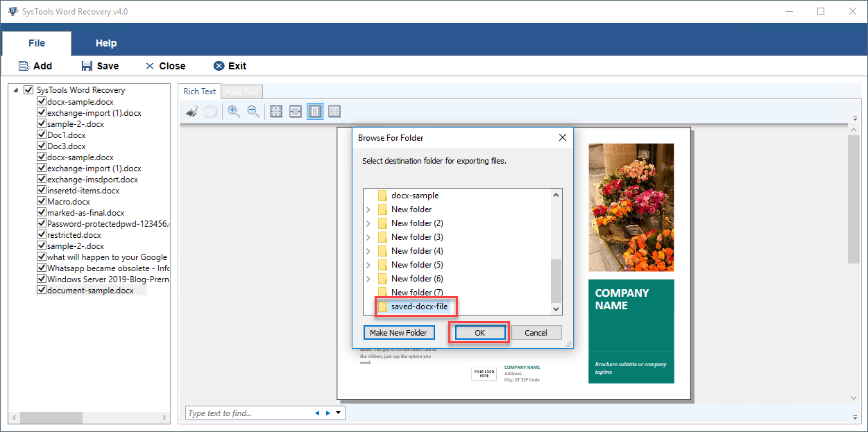868x432 pixels.
Task: Collapse the SysTools Word Recovery tree root
Action: 16,90
